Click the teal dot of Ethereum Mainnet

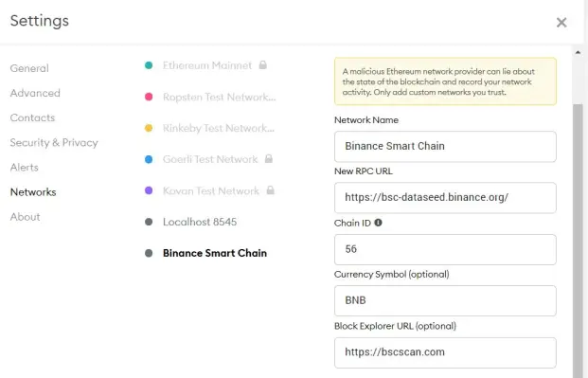pos(149,65)
